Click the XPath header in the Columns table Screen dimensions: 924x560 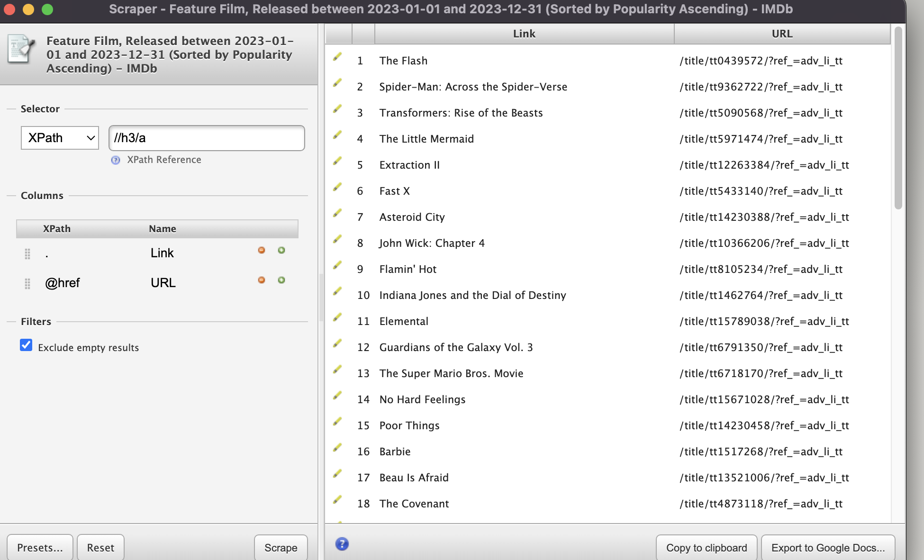pos(57,229)
